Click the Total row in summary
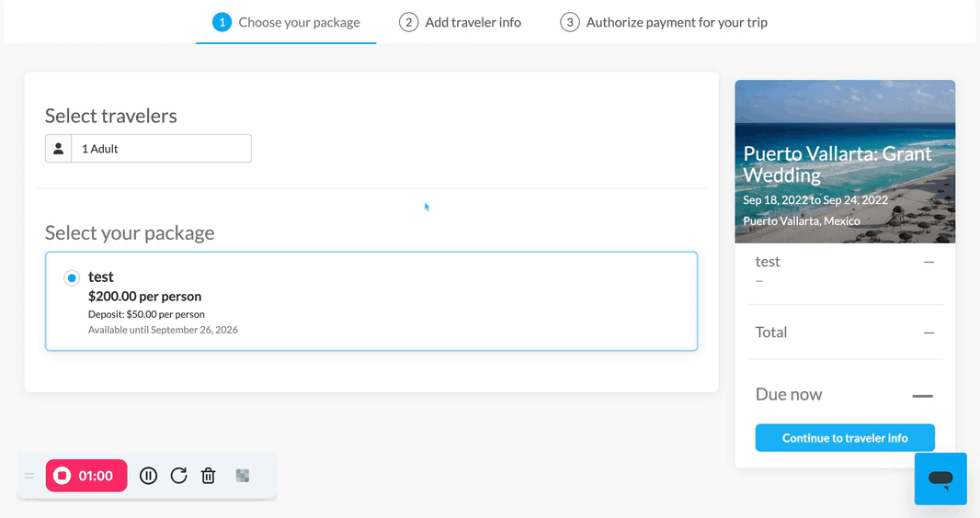This screenshot has width=980, height=518. [845, 332]
